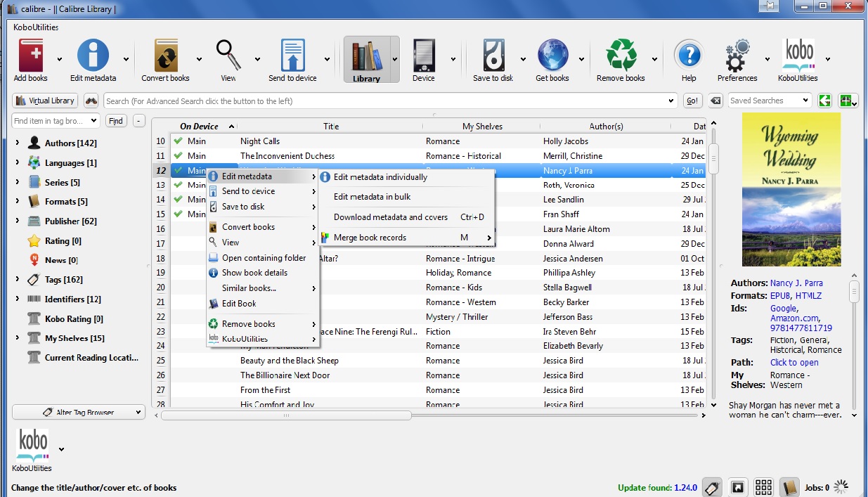Click the Add books toolbar icon
The width and height of the screenshot is (868, 497).
(x=31, y=56)
